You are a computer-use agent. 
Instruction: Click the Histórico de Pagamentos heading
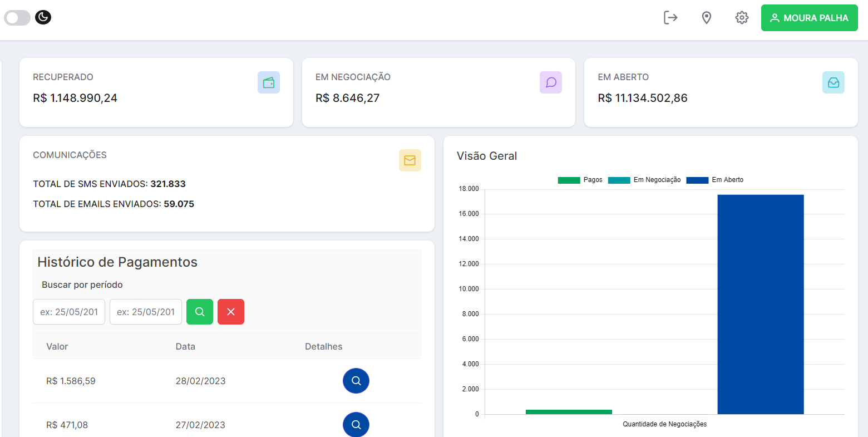click(x=117, y=262)
